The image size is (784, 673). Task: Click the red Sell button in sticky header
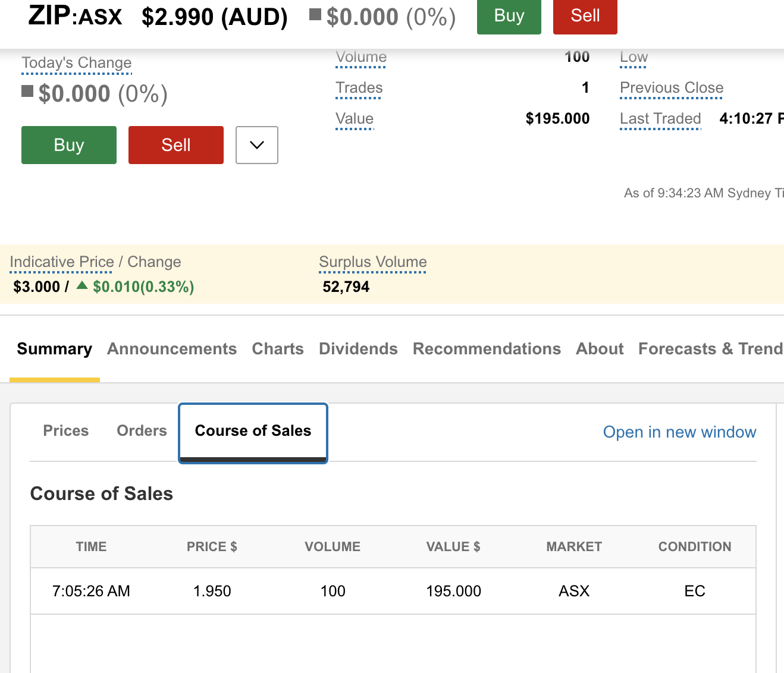(x=585, y=16)
